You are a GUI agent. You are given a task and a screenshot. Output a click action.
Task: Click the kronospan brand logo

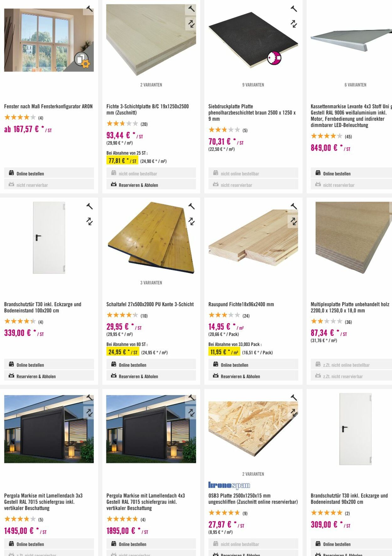(229, 485)
